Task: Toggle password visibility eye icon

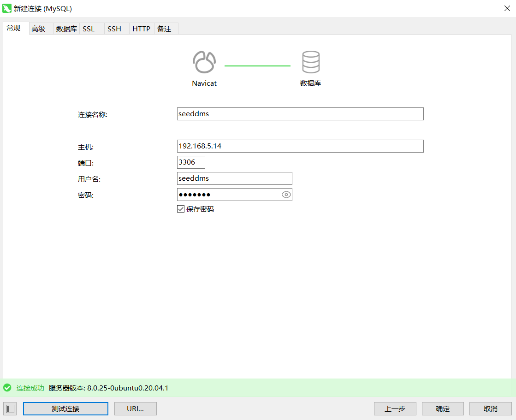Action: pyautogui.click(x=286, y=195)
